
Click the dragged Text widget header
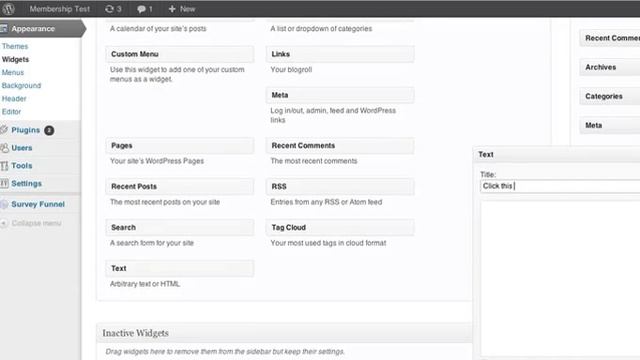pyautogui.click(x=557, y=154)
